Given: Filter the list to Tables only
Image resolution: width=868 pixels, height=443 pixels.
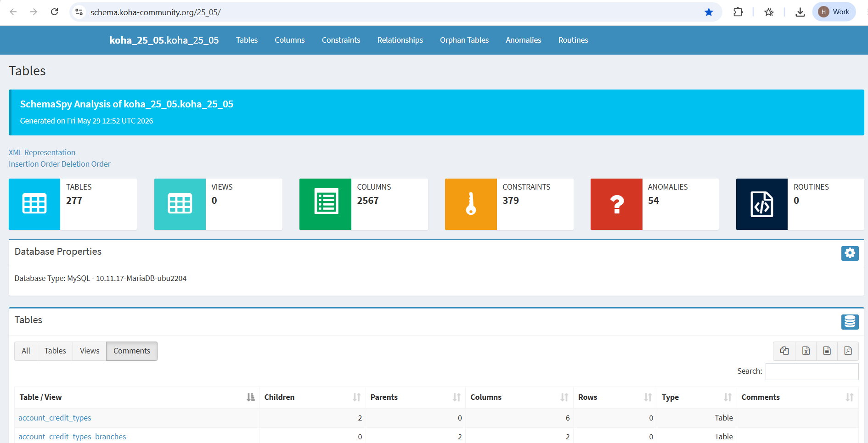Looking at the screenshot, I should tap(55, 351).
